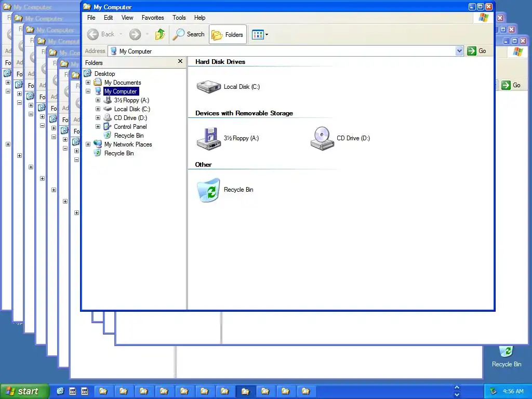The height and width of the screenshot is (399, 532).
Task: Open the Search toolbar button
Action: [x=189, y=34]
